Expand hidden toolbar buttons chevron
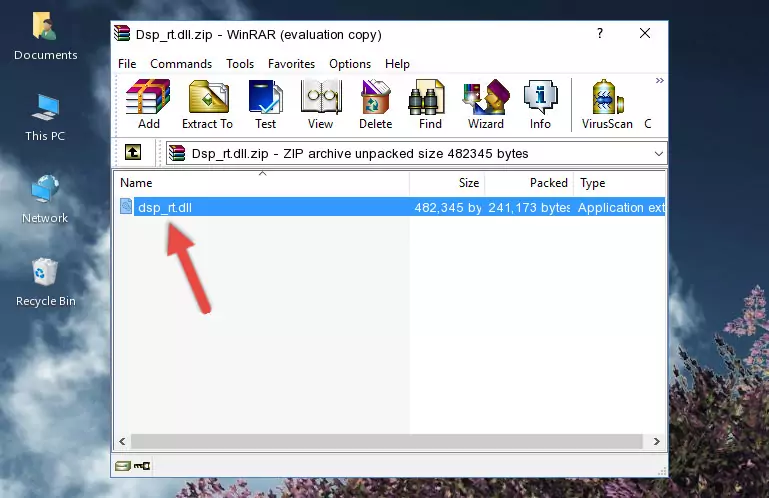769x498 pixels. [660, 80]
